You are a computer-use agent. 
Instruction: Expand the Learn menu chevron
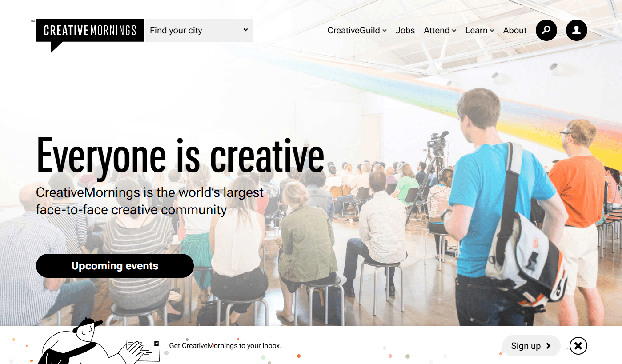(x=492, y=31)
